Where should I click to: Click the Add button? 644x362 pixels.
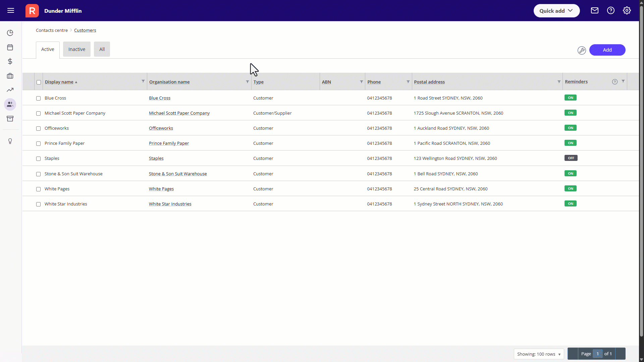pos(607,50)
